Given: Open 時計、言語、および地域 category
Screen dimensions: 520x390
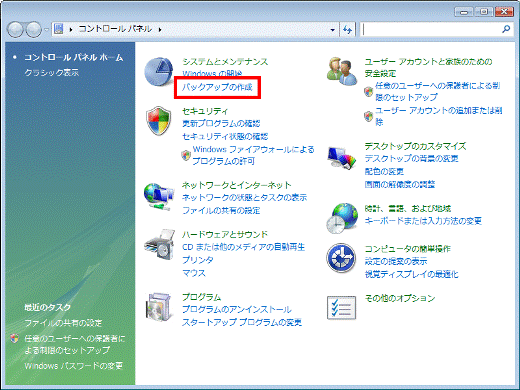Looking at the screenshot, I should 408,209.
